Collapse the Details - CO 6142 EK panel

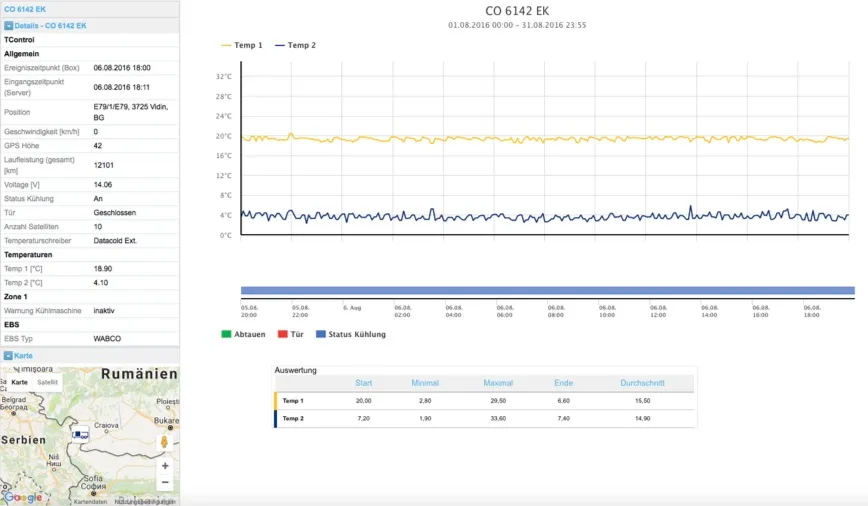(8, 26)
